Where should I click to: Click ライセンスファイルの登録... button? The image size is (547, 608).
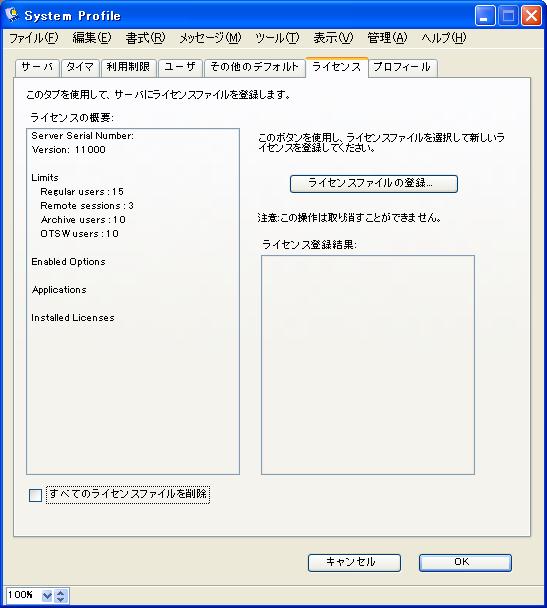374,183
